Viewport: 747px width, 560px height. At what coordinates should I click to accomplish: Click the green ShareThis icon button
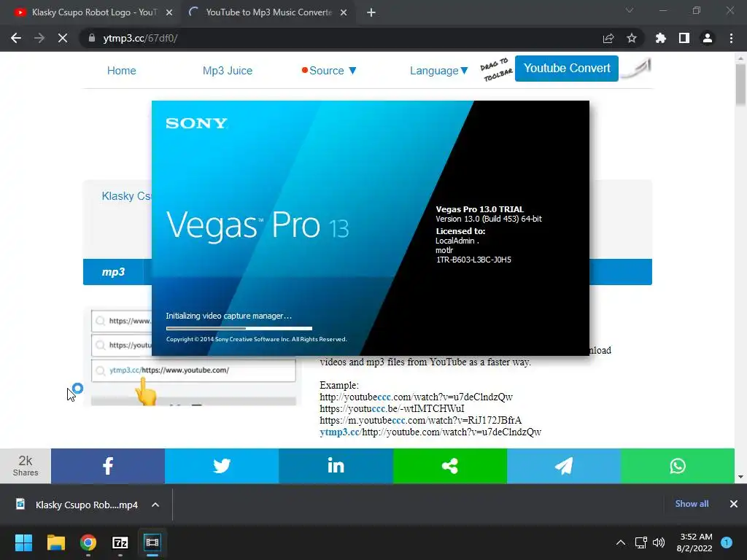click(449, 466)
